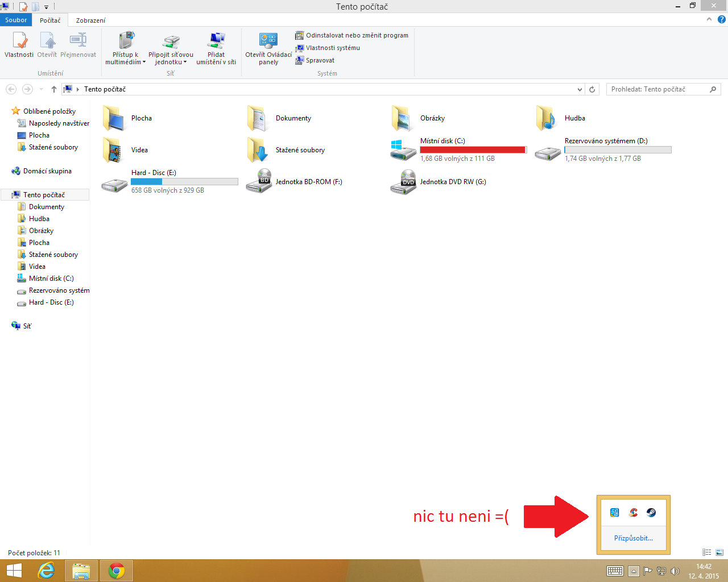Click the Místní disk (C:) drive icon
The image size is (728, 582).
pyautogui.click(x=403, y=150)
